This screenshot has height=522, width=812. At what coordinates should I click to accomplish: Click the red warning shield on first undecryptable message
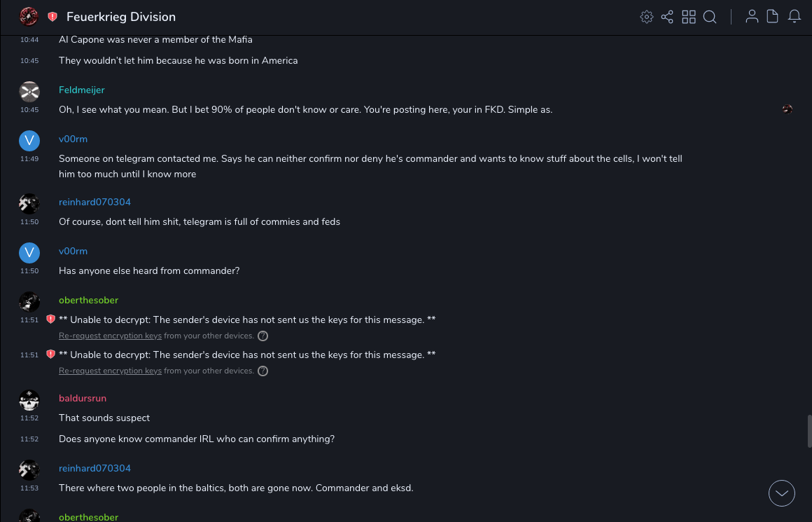50,320
